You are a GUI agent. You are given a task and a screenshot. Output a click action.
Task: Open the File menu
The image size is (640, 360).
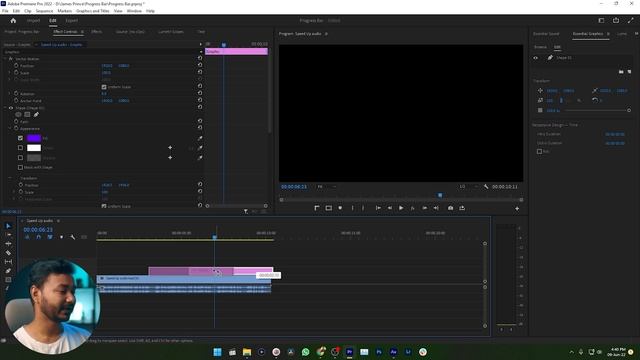tap(5, 11)
